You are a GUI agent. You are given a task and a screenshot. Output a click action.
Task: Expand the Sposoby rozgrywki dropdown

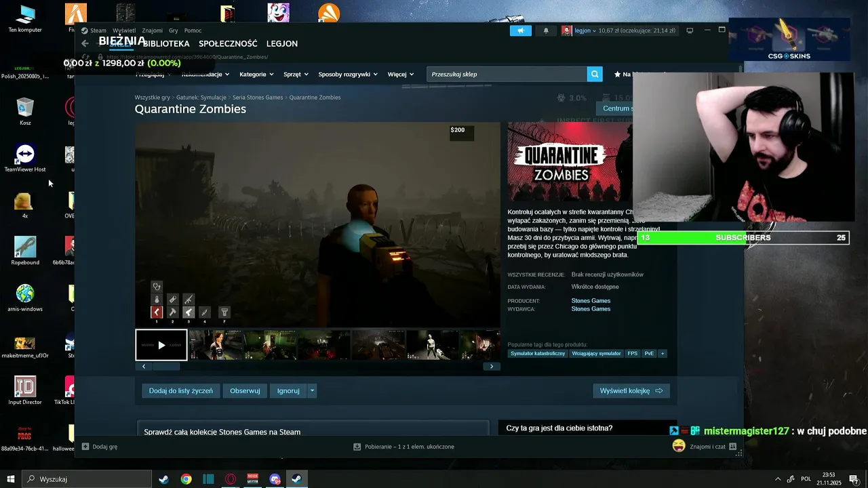click(349, 74)
